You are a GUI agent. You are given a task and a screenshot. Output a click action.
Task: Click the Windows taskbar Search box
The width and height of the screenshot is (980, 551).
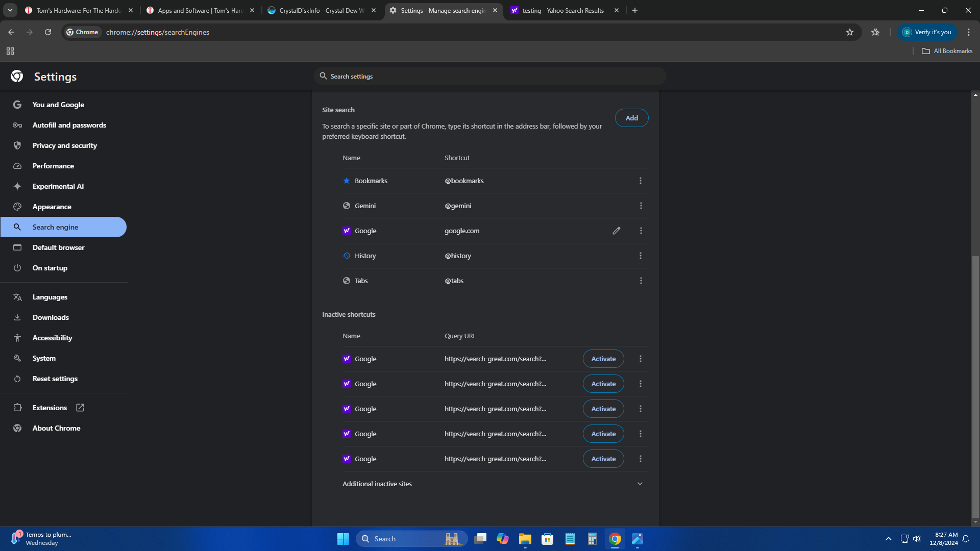point(411,539)
